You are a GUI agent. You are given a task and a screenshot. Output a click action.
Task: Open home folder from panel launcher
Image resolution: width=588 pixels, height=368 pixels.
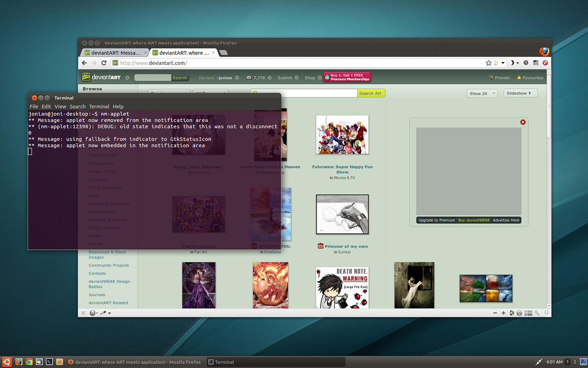[59, 362]
